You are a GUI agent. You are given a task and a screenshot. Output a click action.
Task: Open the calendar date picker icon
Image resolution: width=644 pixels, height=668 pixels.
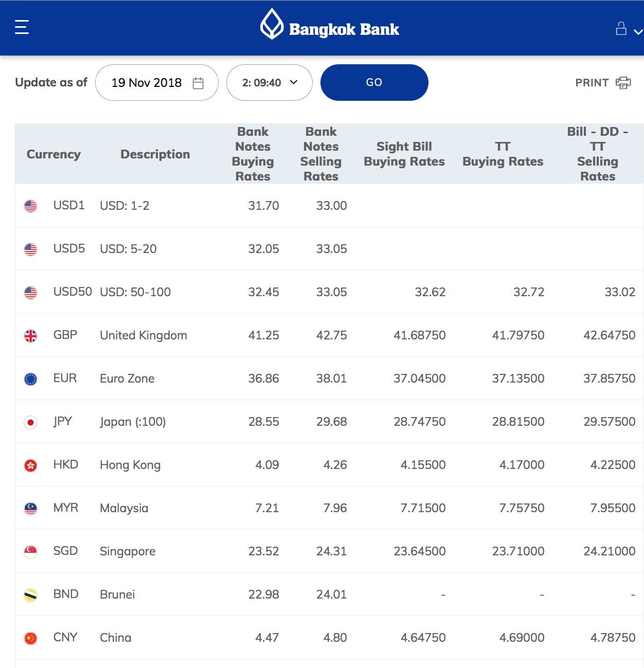[x=198, y=83]
